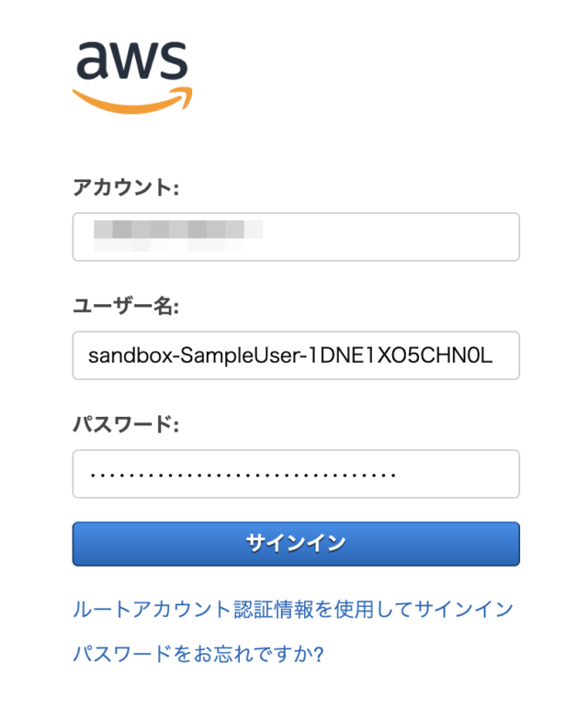Focus the アカウント input field
Viewport: 588px width, 708px height.
pos(296,237)
